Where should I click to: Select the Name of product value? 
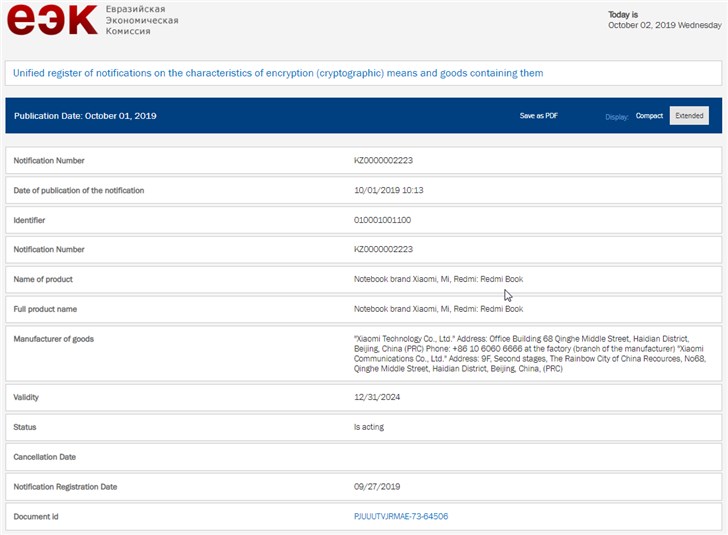(438, 279)
